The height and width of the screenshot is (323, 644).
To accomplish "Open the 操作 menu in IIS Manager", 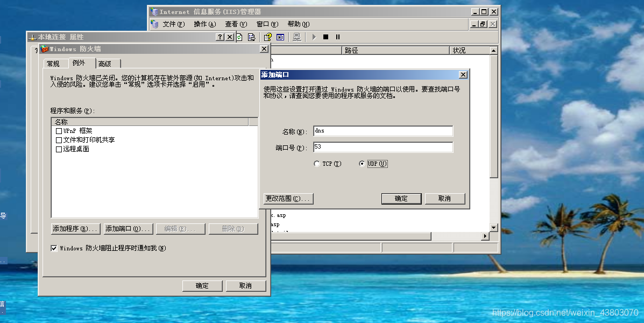I will (205, 24).
